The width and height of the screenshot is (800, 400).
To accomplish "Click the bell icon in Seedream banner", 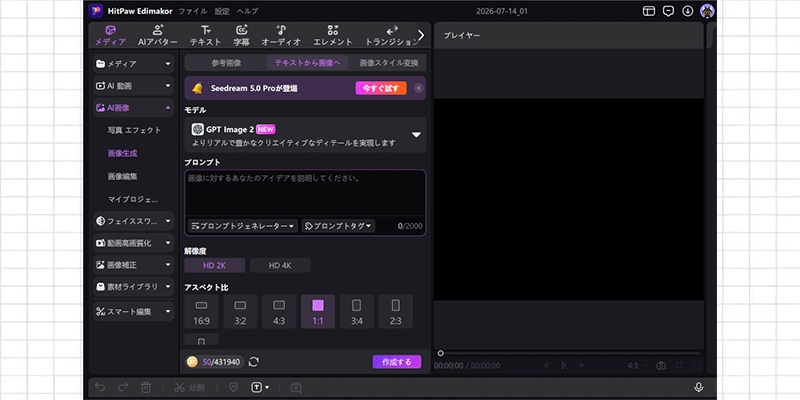I will [197, 88].
